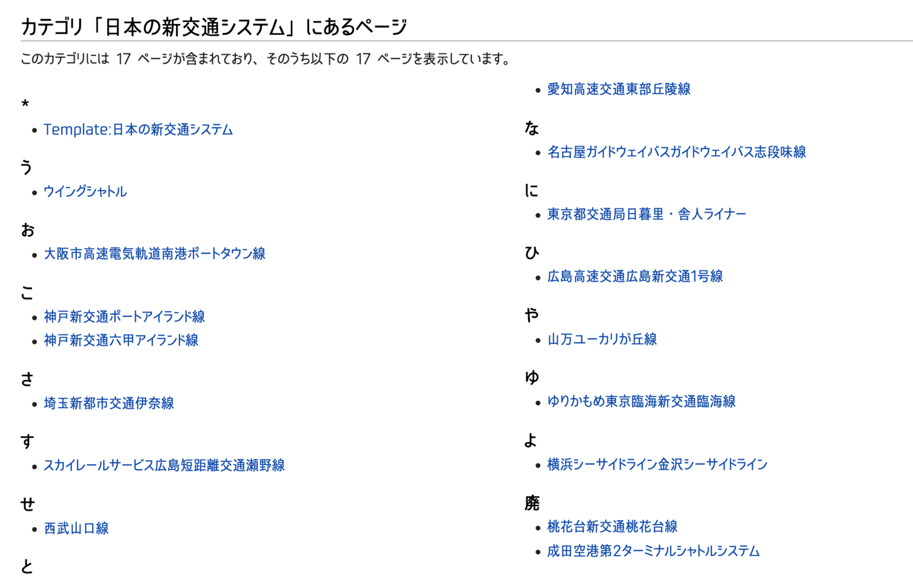Open 神戸新交通ポートアイランド線 article

coord(124,317)
